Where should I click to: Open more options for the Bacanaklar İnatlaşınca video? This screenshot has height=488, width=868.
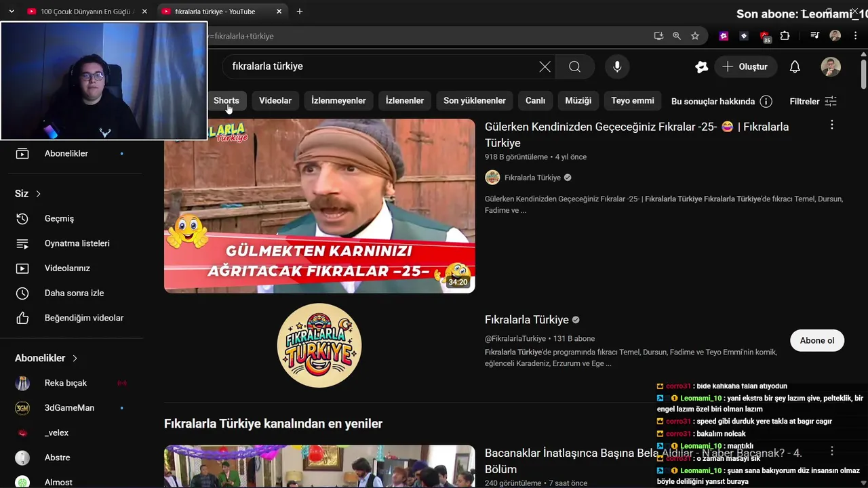(832, 451)
